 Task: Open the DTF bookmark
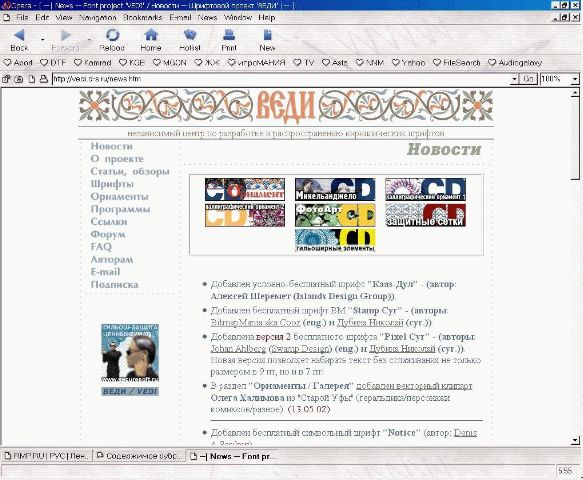pyautogui.click(x=52, y=63)
